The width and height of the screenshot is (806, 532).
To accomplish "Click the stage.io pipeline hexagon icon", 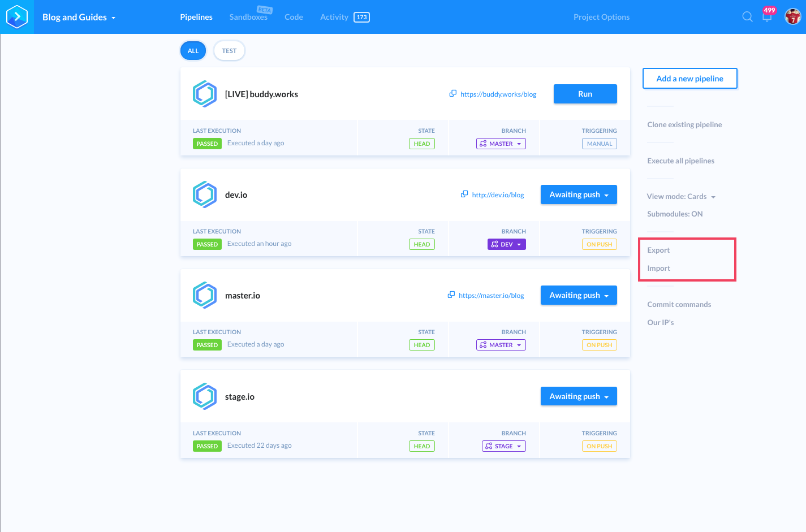I will (x=205, y=396).
